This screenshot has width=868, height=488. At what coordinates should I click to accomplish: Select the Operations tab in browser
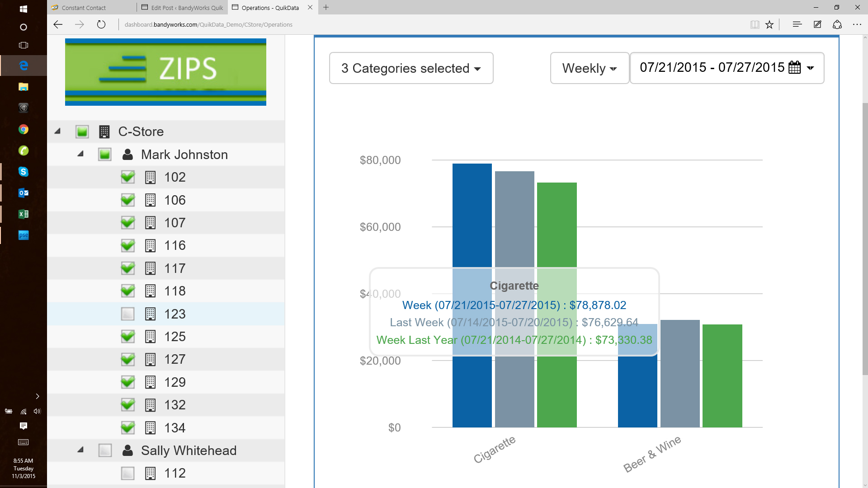(x=271, y=7)
